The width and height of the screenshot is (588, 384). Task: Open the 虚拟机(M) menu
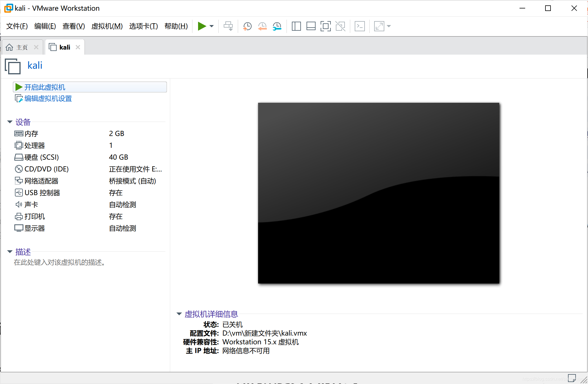pos(107,26)
